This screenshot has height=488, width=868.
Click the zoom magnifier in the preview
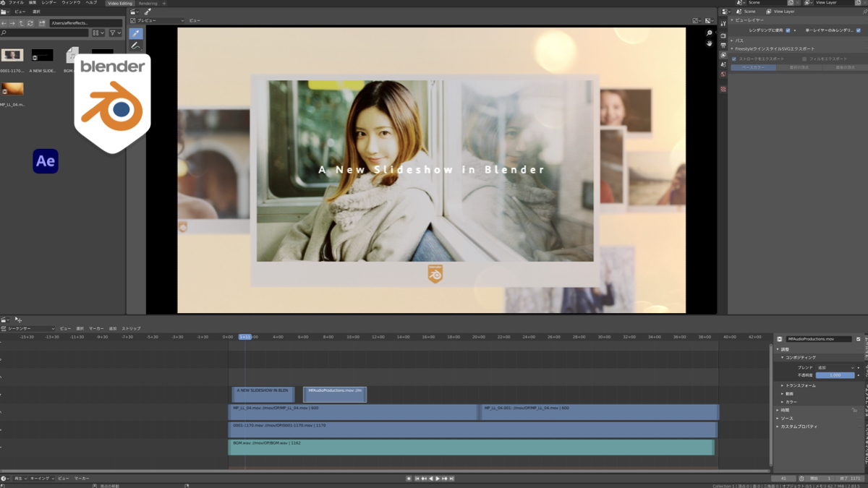click(709, 33)
